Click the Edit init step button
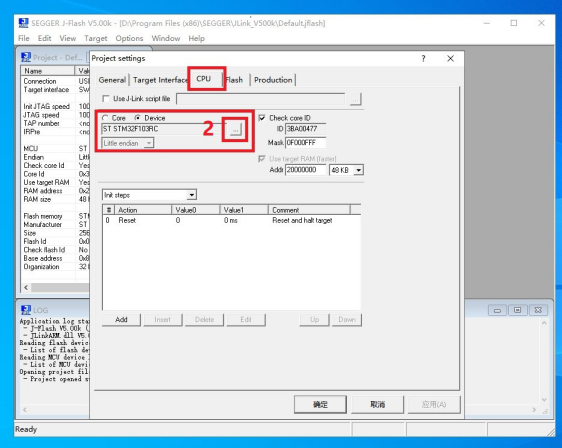This screenshot has height=448, width=562. 246,319
